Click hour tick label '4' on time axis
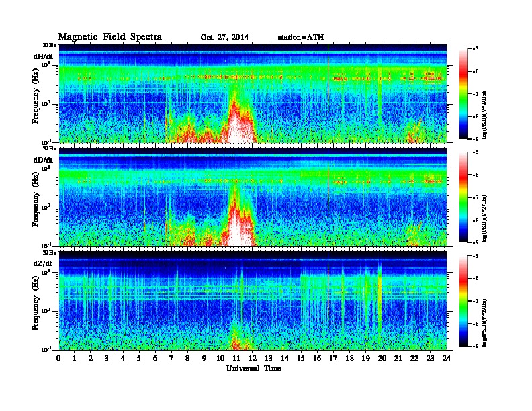The width and height of the screenshot is (532, 411). [123, 359]
